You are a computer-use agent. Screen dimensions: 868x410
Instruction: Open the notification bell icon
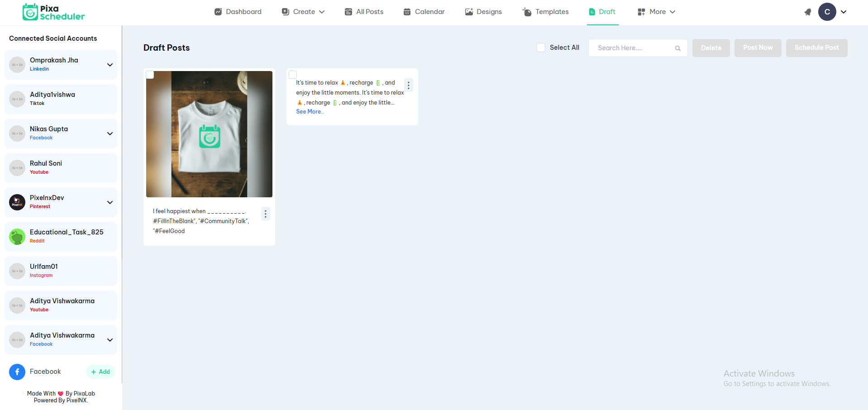808,12
